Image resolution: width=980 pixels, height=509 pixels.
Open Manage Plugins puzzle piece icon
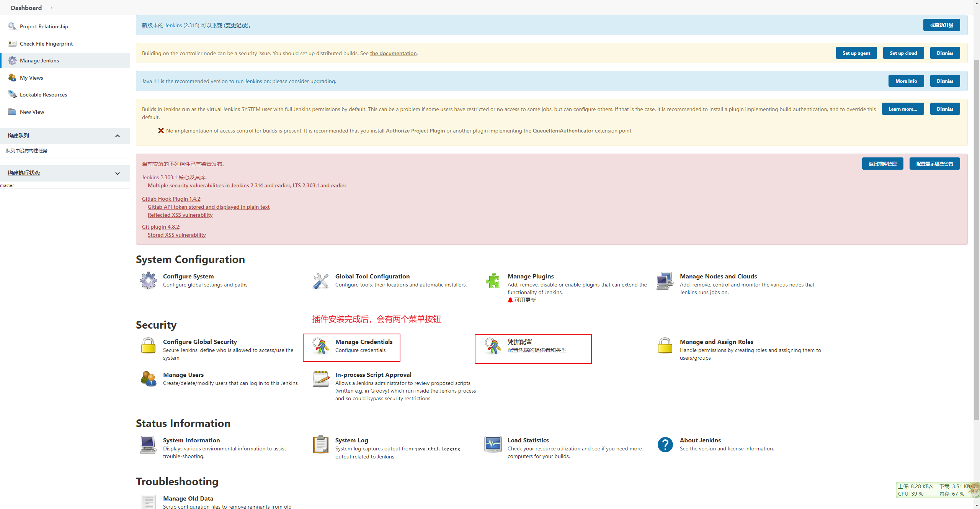click(x=493, y=281)
